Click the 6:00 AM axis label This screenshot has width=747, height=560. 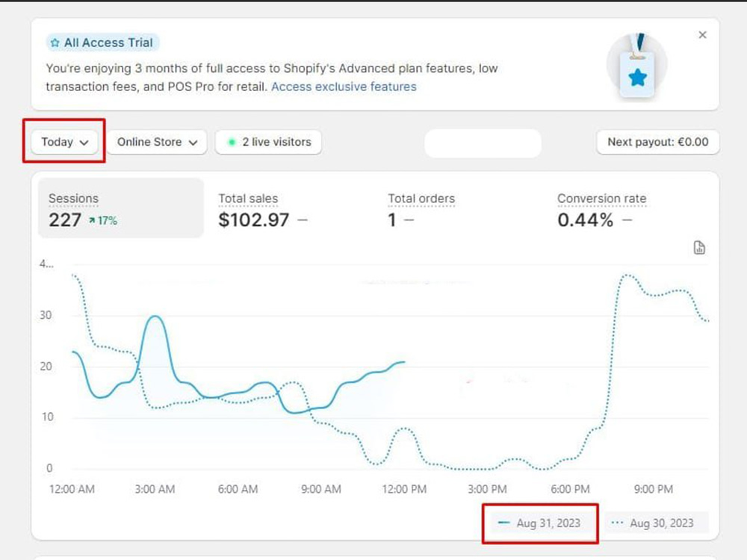click(x=238, y=489)
